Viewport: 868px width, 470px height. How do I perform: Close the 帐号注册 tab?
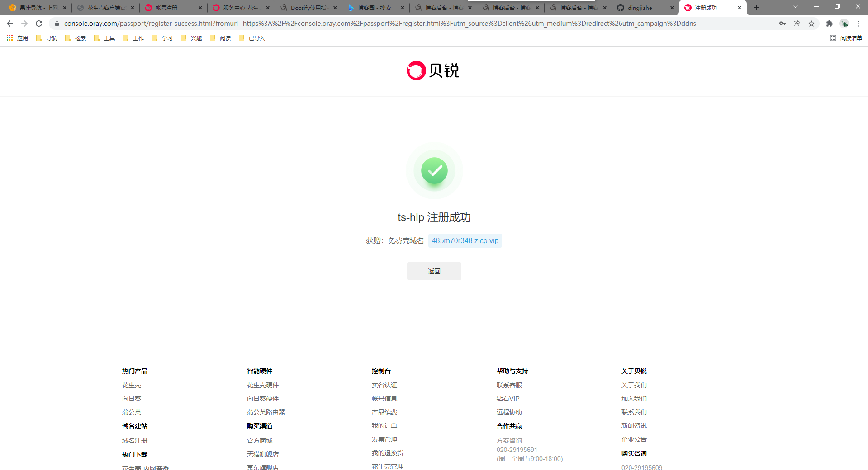click(200, 8)
